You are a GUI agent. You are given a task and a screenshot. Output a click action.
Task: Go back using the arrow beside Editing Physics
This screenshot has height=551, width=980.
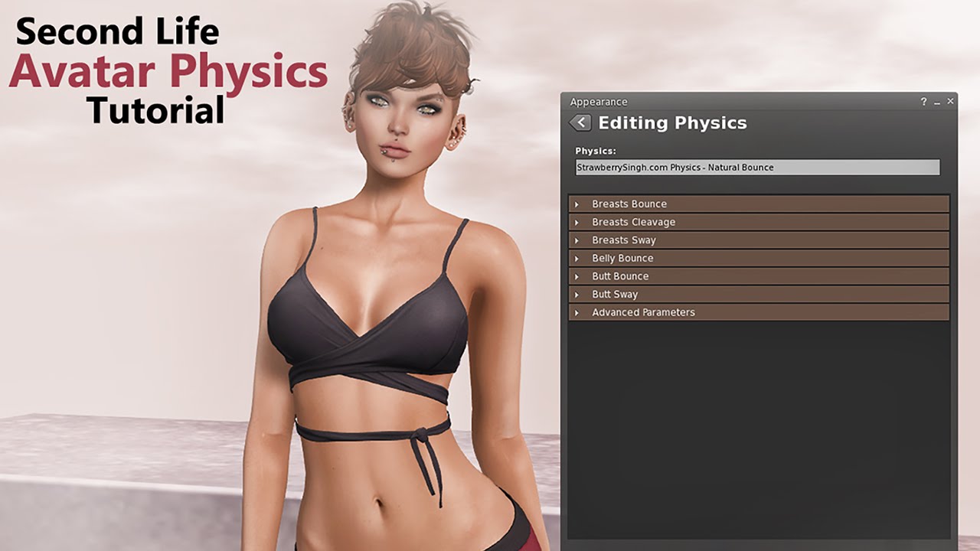coord(581,122)
